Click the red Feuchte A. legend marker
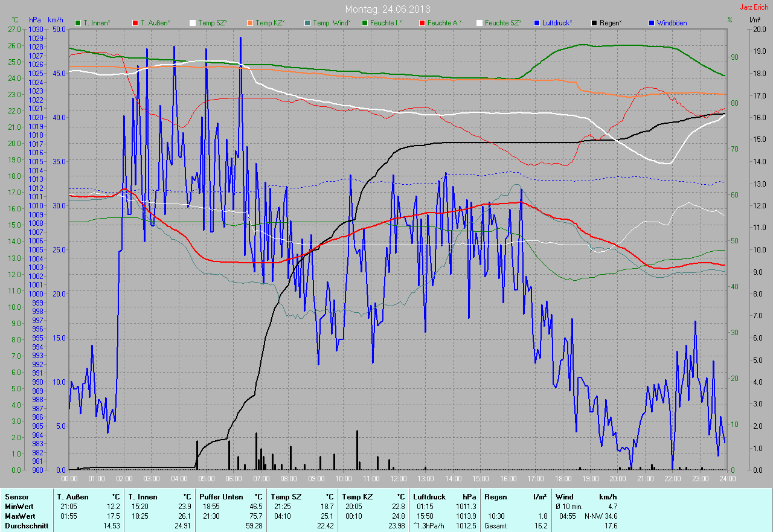This screenshot has width=773, height=532. point(422,23)
